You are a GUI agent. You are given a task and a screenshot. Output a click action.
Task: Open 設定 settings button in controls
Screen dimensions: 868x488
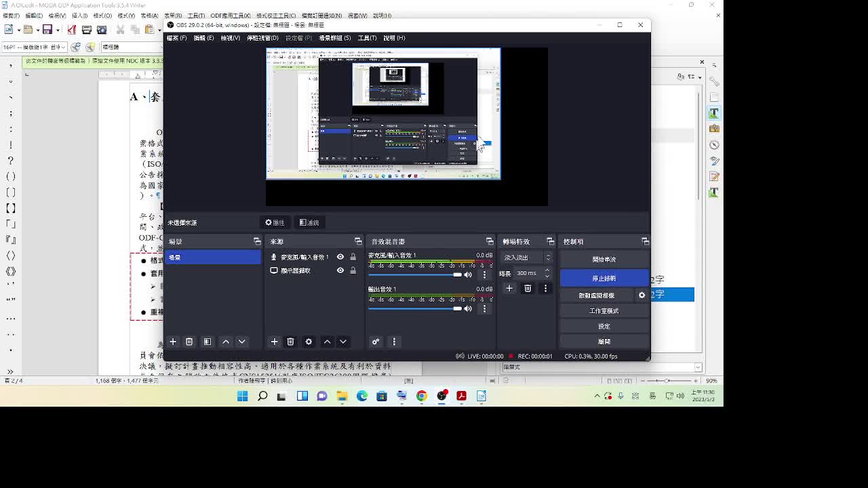coord(604,326)
